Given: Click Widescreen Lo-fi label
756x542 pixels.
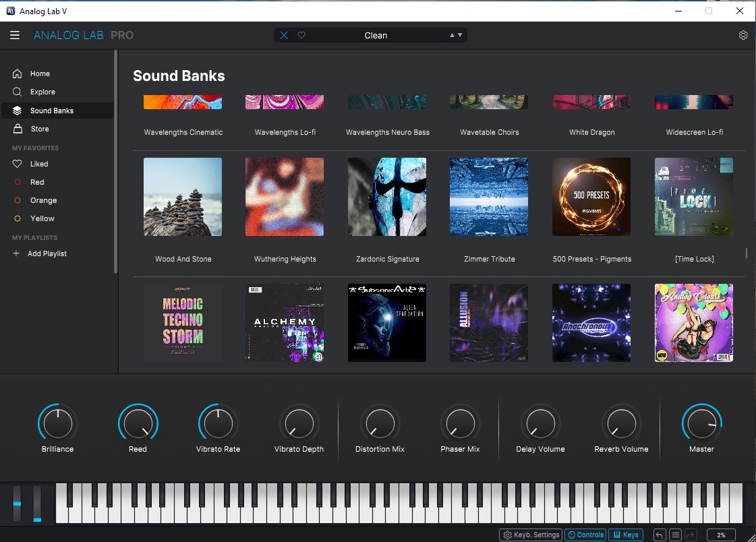Looking at the screenshot, I should coord(694,133).
